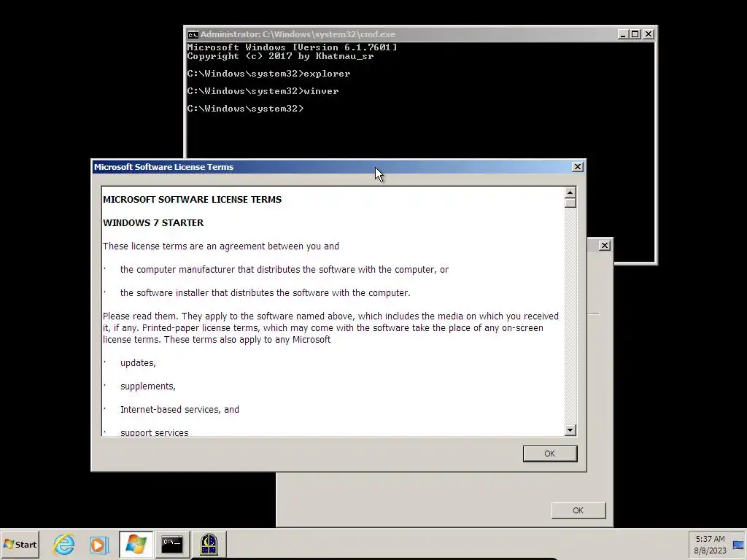
Task: Click the line 'These license terms are an agreement'
Action: (221, 246)
